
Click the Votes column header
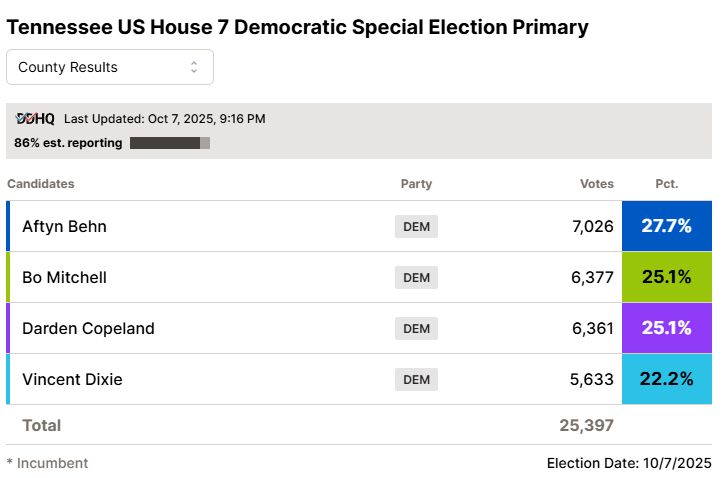[x=597, y=184]
